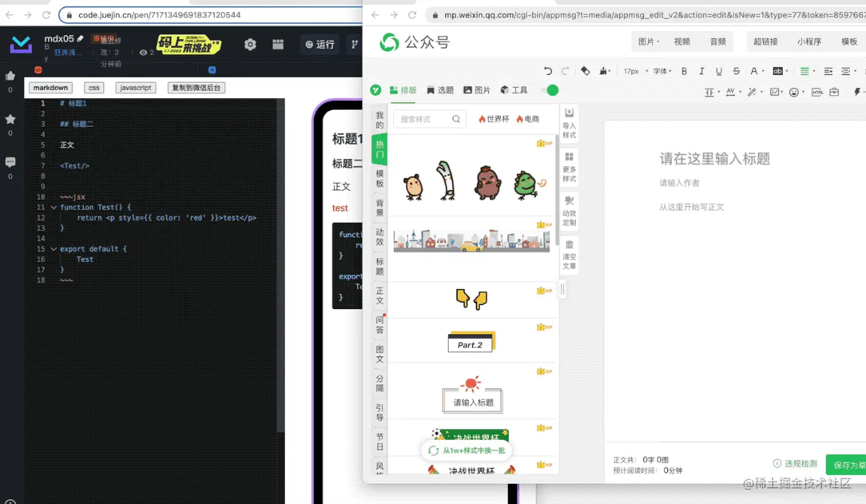This screenshot has width=866, height=504.
Task: Open 更多样式 for more styles
Action: (569, 166)
